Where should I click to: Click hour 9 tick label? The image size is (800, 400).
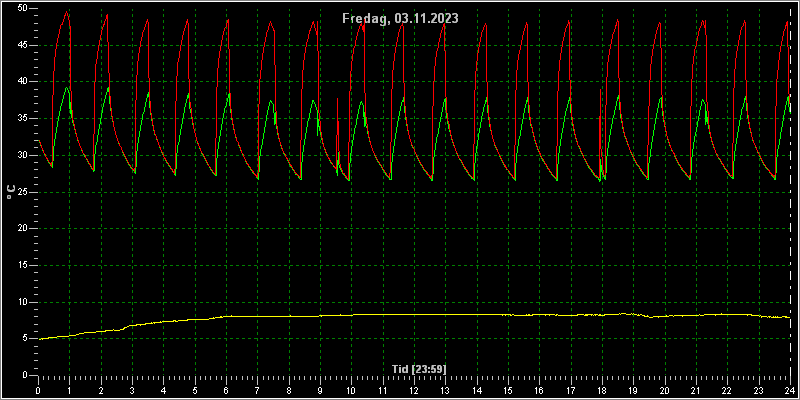pyautogui.click(x=320, y=390)
